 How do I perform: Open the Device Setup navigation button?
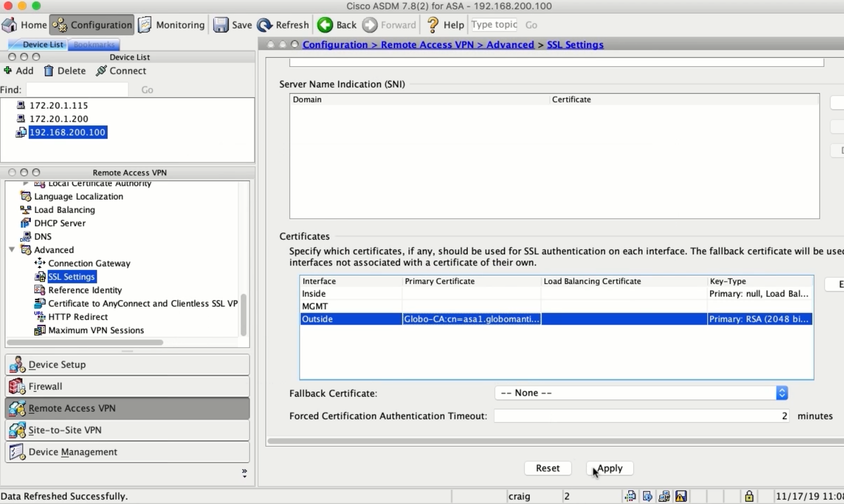click(x=127, y=364)
